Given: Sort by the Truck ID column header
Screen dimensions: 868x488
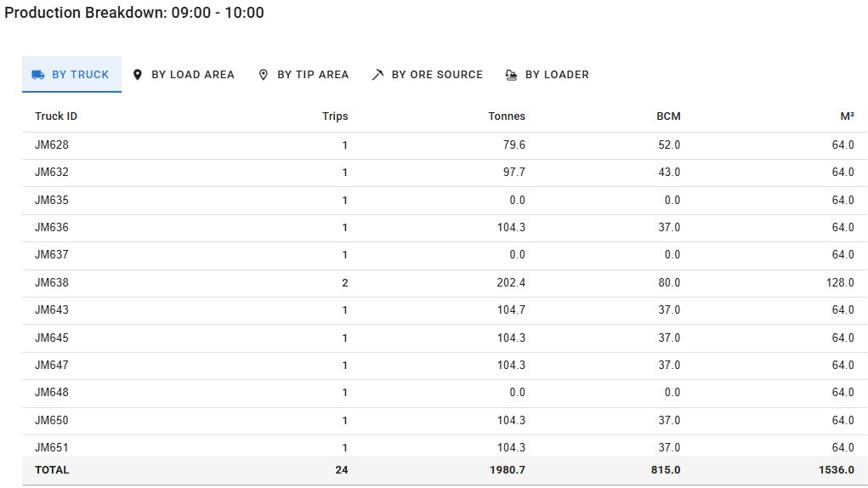Looking at the screenshot, I should tap(56, 116).
